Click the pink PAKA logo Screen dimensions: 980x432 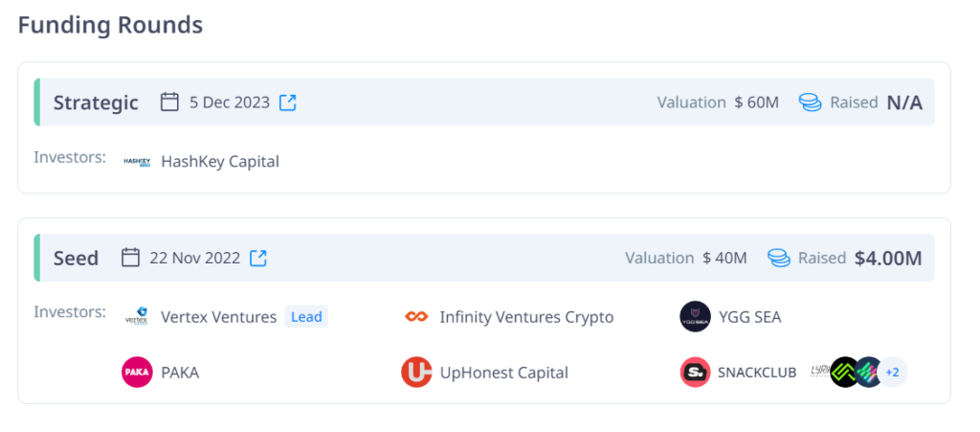[137, 373]
